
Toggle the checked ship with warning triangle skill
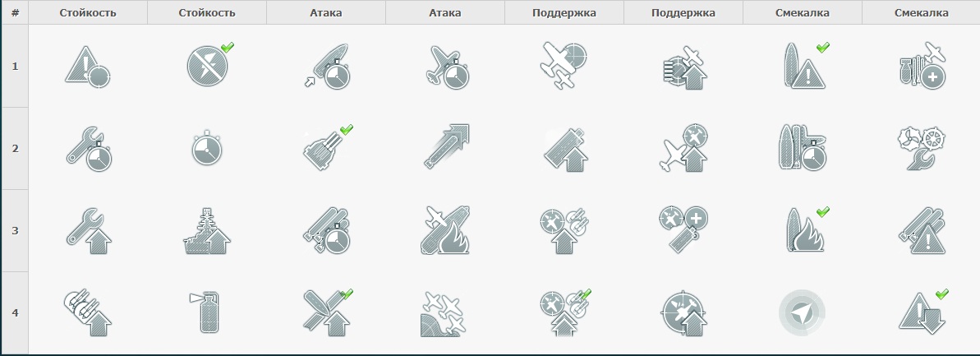coord(806,65)
